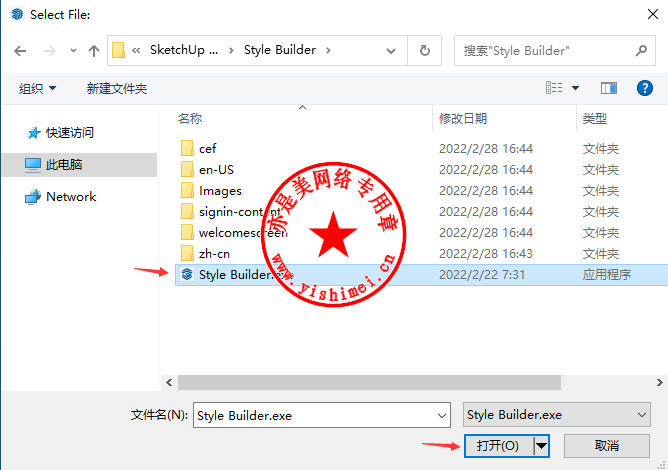Image resolution: width=668 pixels, height=470 pixels.
Task: Open recent locations dropdown arrow
Action: click(73, 51)
